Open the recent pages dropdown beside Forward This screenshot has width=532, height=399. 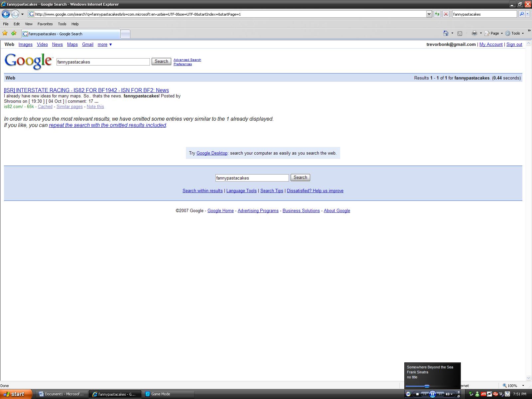click(22, 14)
